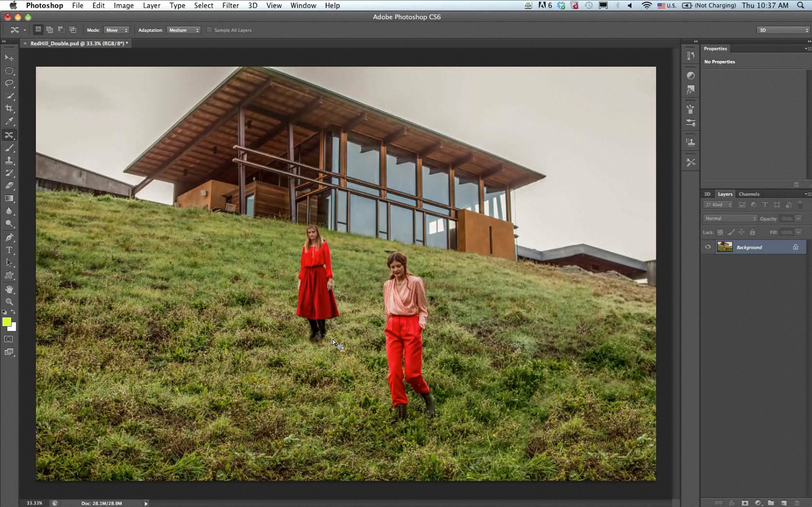
Task: Switch to the Channels tab
Action: coord(749,194)
